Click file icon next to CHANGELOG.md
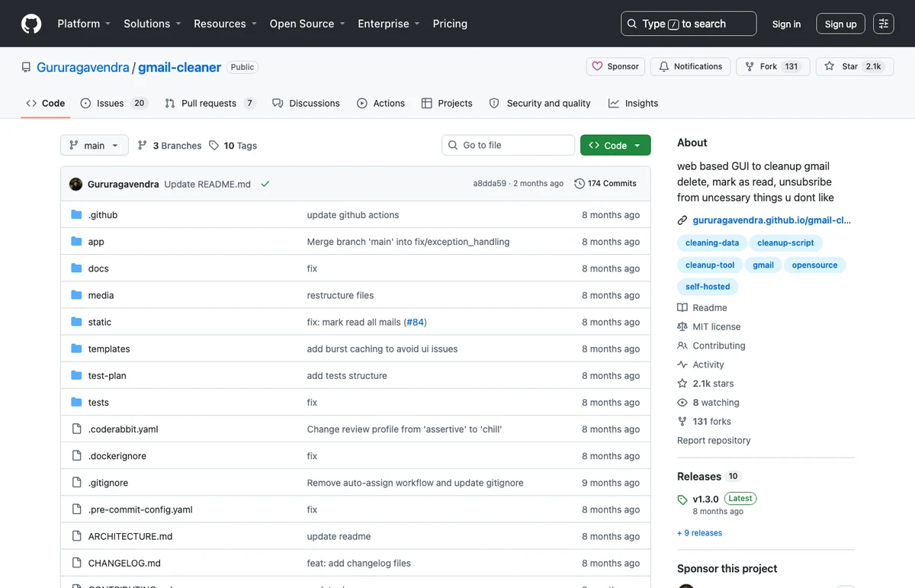Screen dimensions: 915x588 76,563
